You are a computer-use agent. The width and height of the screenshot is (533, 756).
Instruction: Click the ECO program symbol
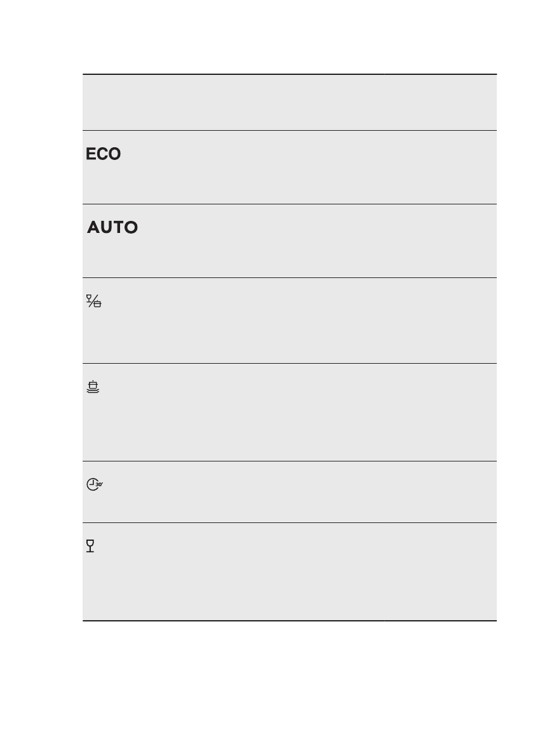coord(103,154)
